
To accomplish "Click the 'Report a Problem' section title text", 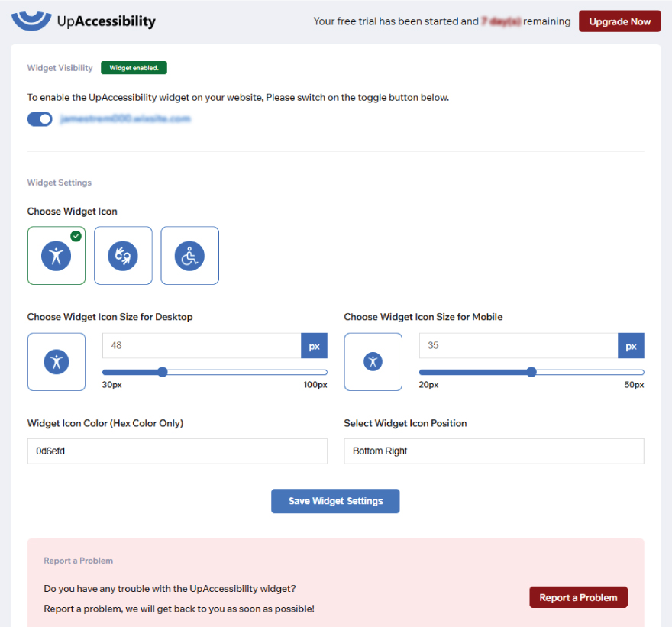I will point(79,561).
